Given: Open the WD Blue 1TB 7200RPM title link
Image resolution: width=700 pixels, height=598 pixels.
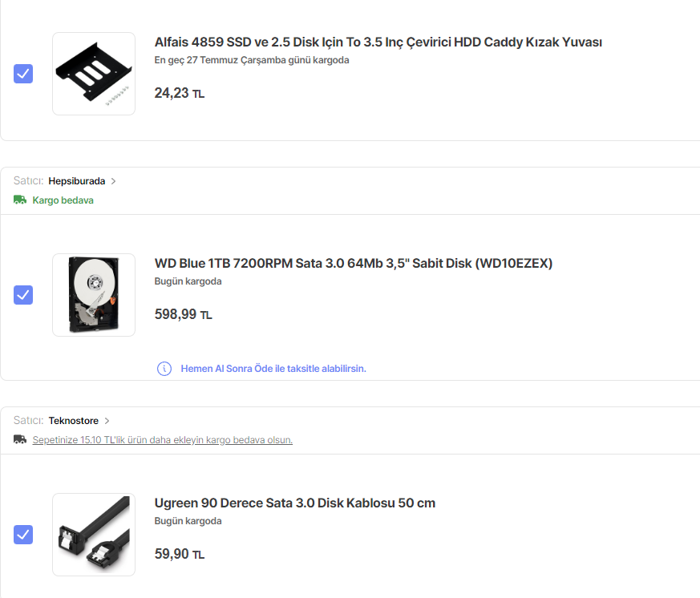Looking at the screenshot, I should click(354, 264).
